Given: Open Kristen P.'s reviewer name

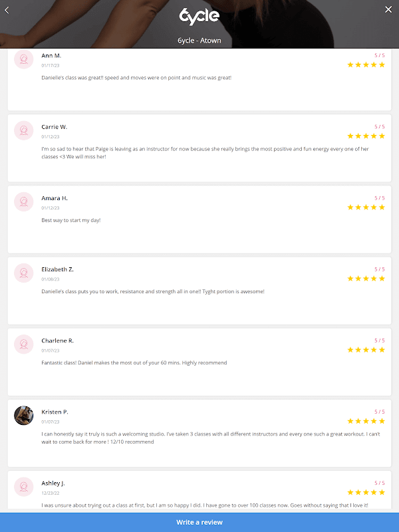Looking at the screenshot, I should [55, 412].
